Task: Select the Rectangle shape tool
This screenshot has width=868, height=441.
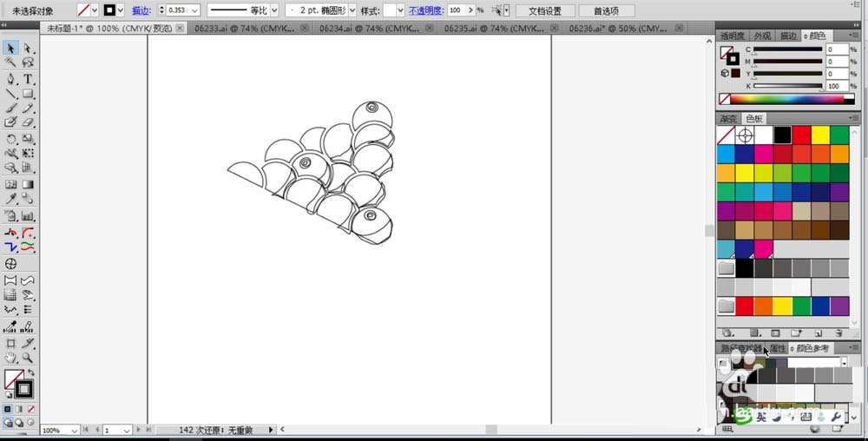Action: tap(28, 94)
